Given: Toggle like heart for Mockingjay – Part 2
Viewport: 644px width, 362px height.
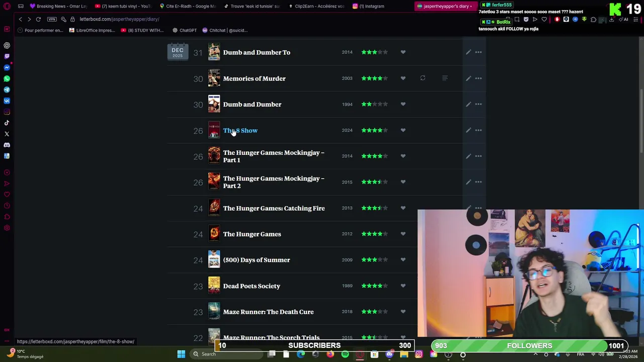Looking at the screenshot, I should tap(403, 182).
